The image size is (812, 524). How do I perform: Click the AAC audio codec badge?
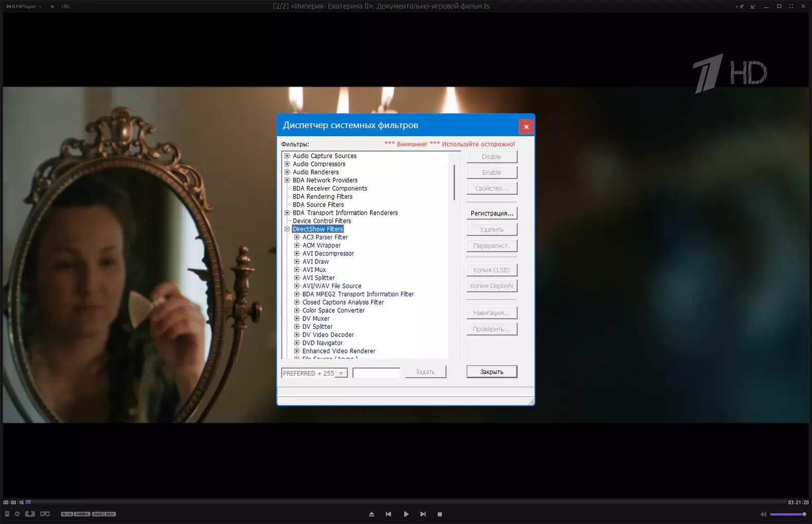(98, 514)
